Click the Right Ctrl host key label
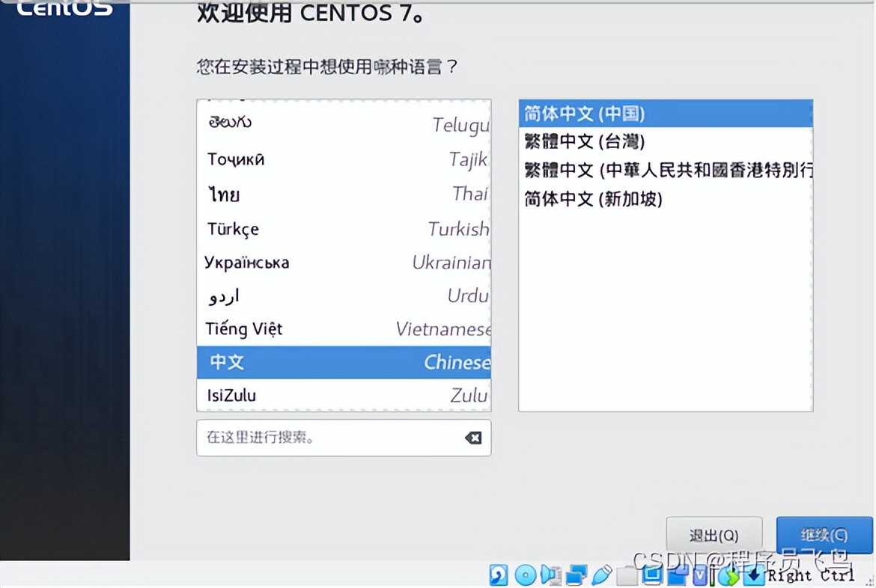 click(811, 576)
